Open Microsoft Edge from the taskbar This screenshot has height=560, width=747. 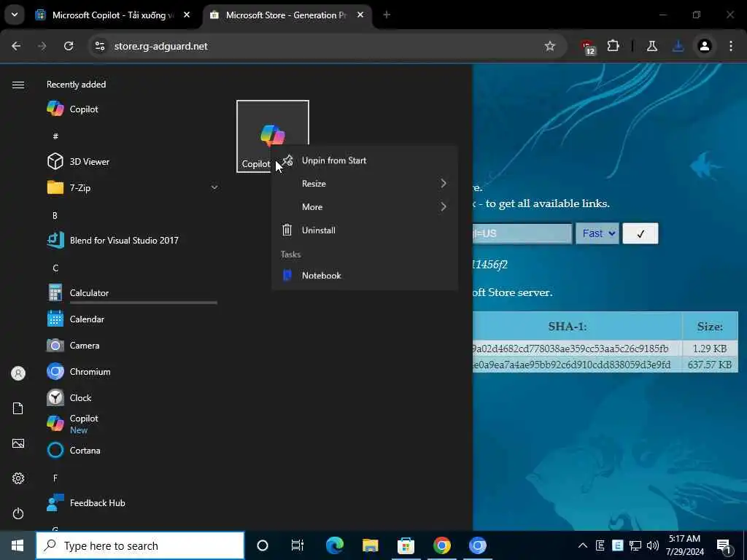coord(334,545)
